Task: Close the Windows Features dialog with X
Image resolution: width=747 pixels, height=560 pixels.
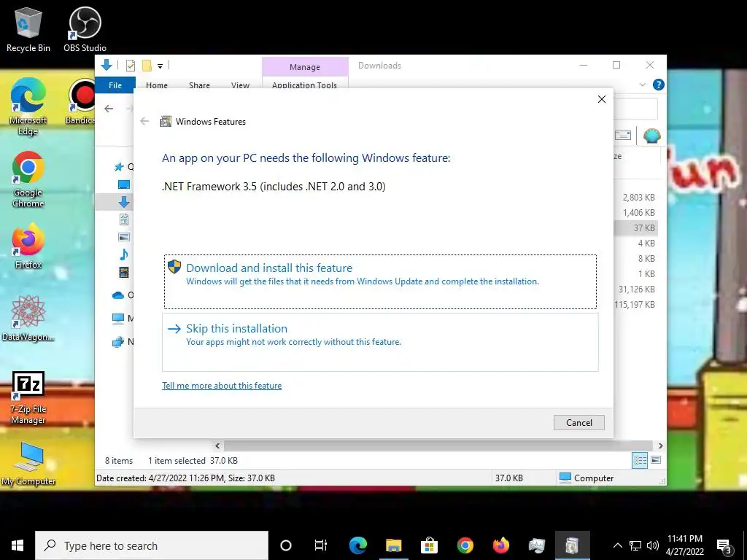Action: point(602,99)
